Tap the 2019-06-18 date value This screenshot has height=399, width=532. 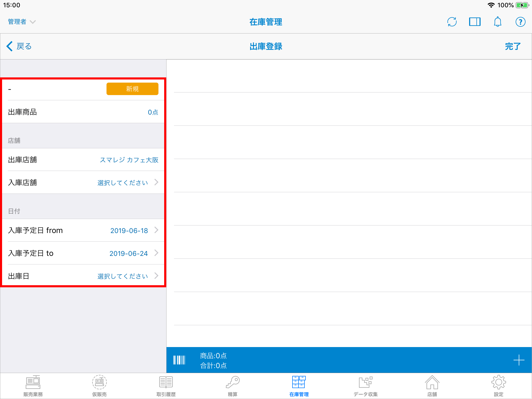coord(129,231)
